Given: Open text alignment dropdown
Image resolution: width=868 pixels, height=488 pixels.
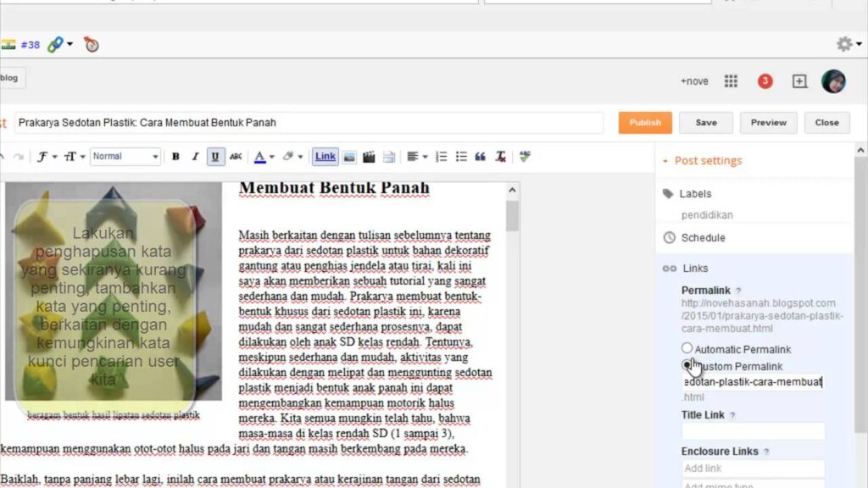Looking at the screenshot, I should [x=417, y=157].
